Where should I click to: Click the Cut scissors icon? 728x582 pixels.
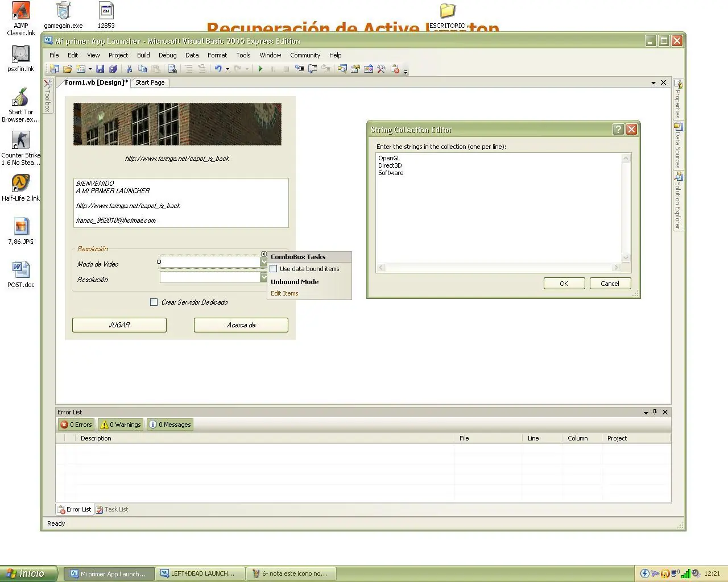tap(129, 69)
